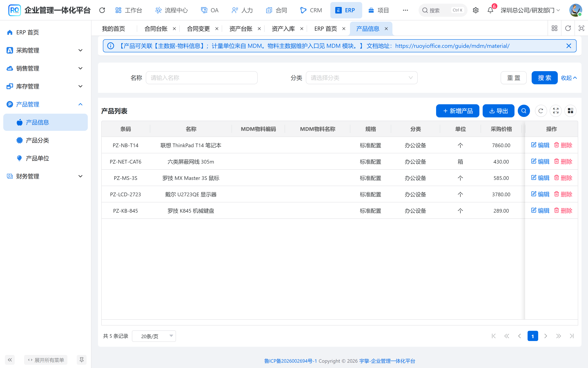Collapse 产品管理 sidebar menu

click(46, 104)
